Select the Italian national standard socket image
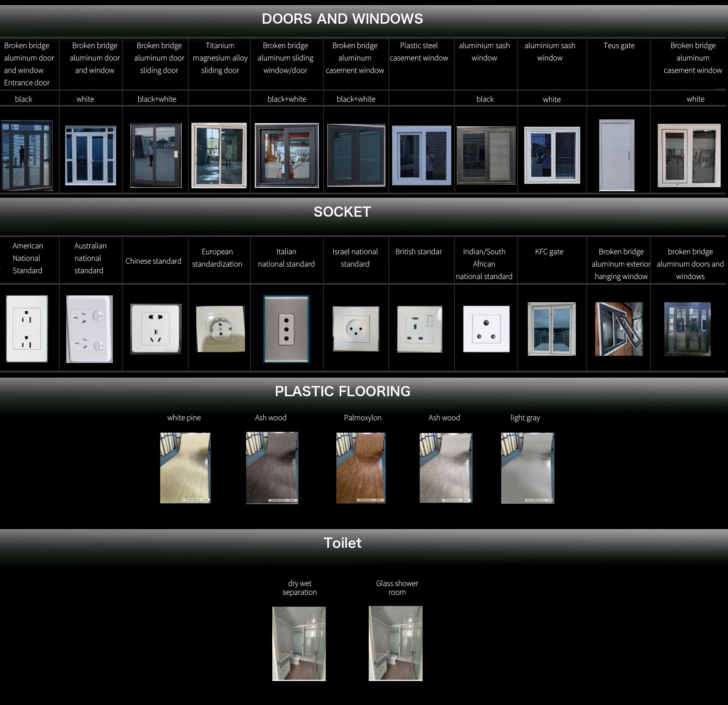 coord(286,329)
